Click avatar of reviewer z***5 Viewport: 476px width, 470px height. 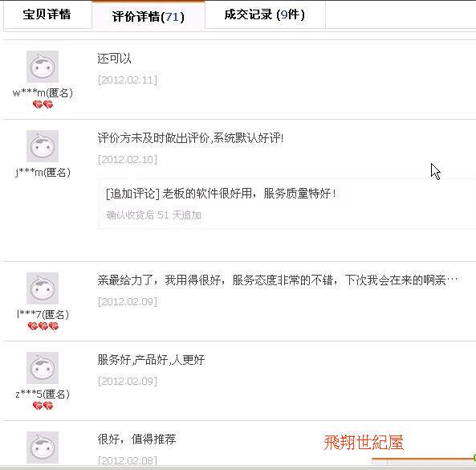(43, 368)
